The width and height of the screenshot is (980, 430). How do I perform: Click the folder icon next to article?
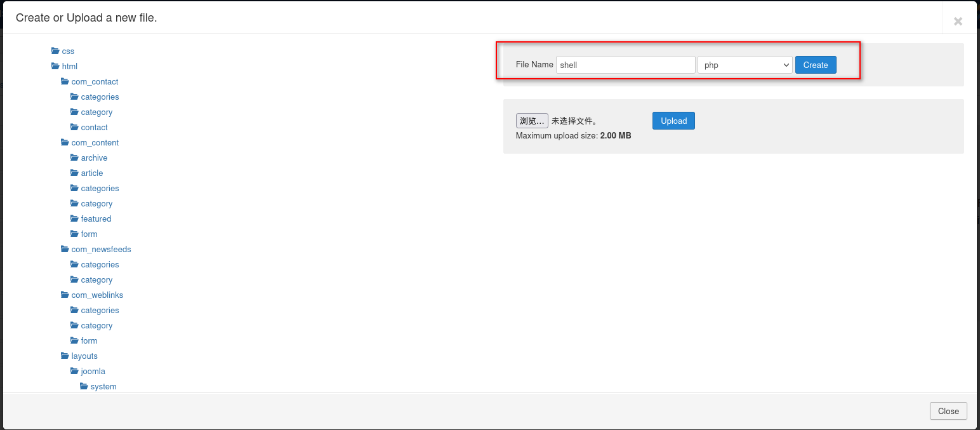(74, 173)
